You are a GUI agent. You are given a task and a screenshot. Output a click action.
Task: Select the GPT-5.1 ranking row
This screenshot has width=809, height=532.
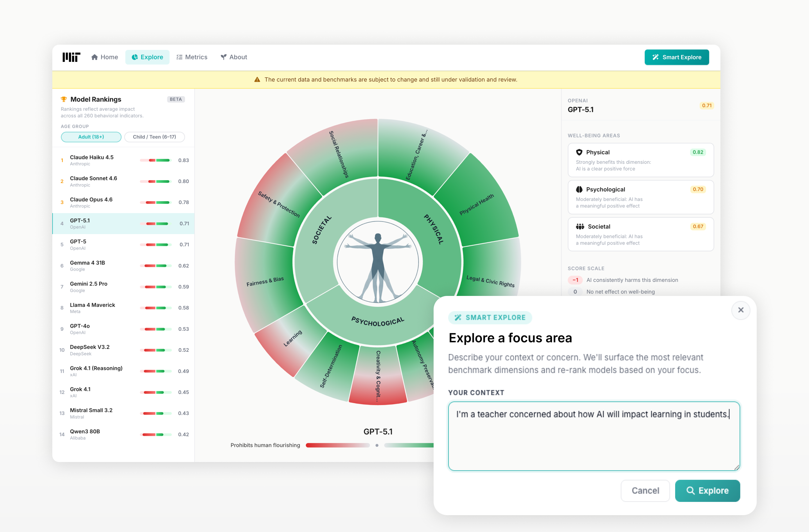(123, 223)
